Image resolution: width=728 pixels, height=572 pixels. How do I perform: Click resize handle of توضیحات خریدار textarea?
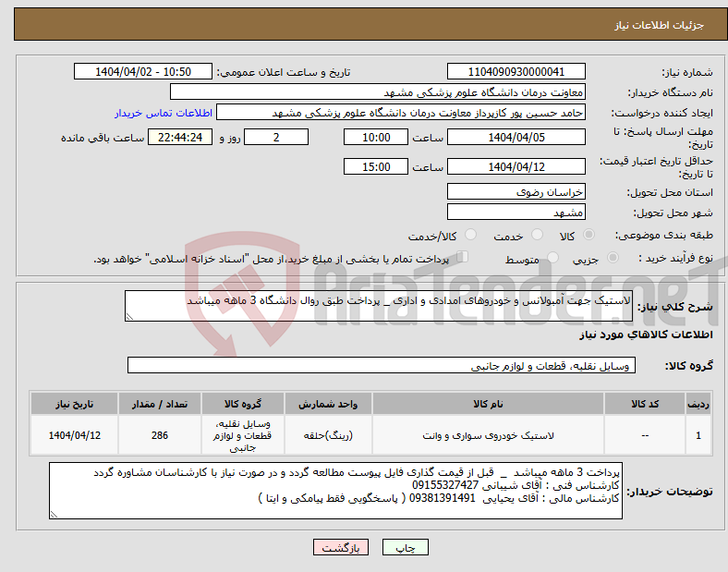[x=54, y=515]
